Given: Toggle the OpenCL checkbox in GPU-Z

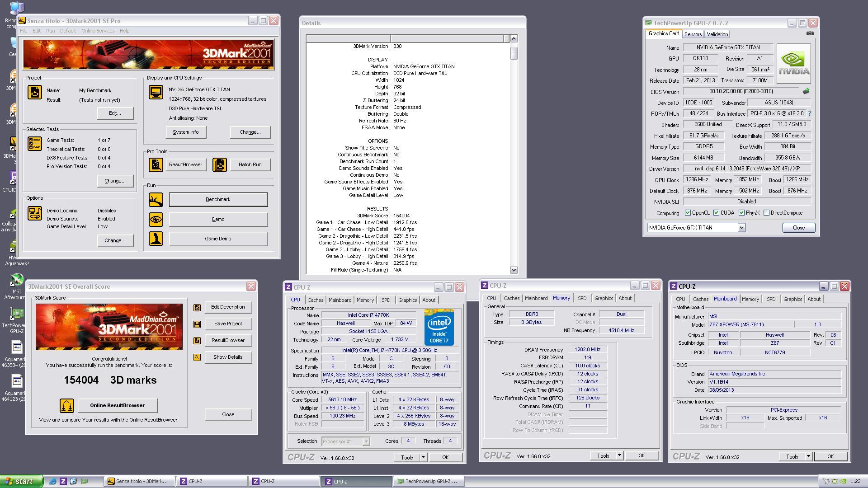Looking at the screenshot, I should coord(688,213).
